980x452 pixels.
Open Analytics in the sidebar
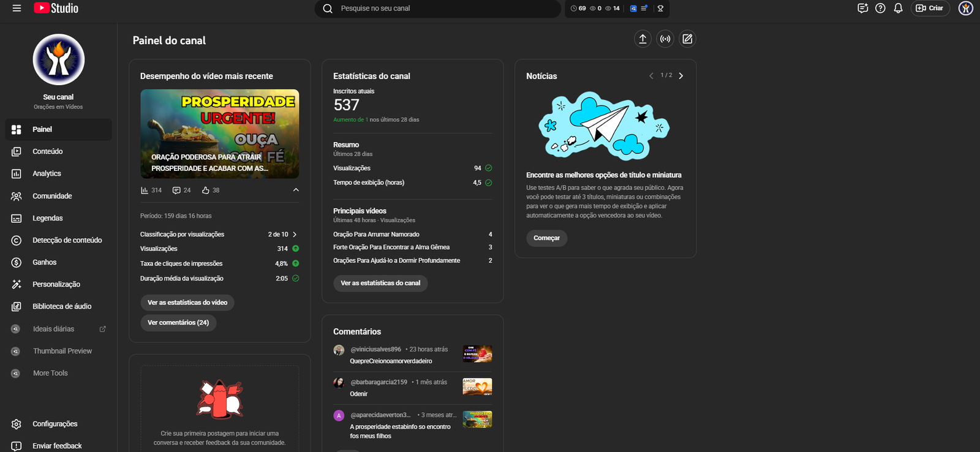(x=58, y=173)
